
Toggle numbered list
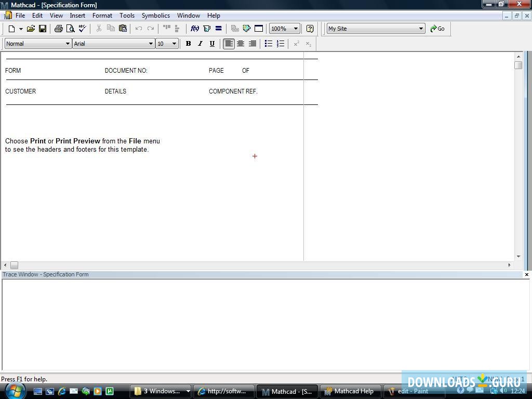coord(280,44)
